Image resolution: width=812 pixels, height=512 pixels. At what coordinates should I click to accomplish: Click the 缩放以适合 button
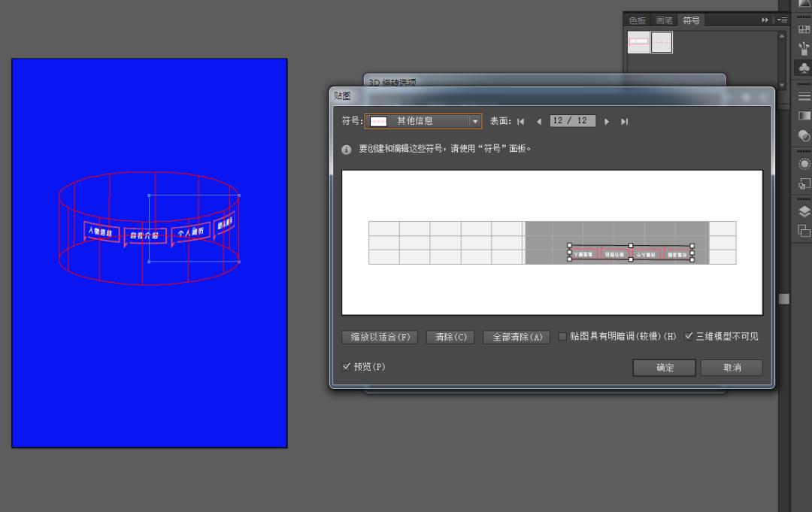coord(380,337)
